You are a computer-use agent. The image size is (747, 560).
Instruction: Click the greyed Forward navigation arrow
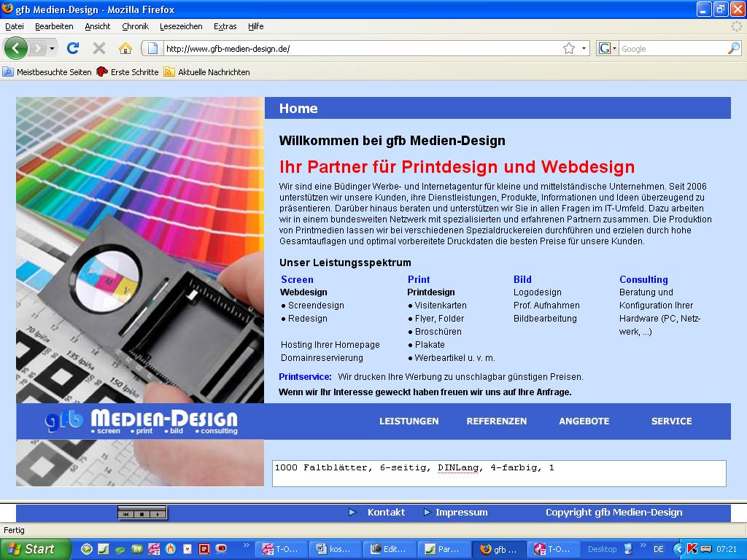[38, 48]
